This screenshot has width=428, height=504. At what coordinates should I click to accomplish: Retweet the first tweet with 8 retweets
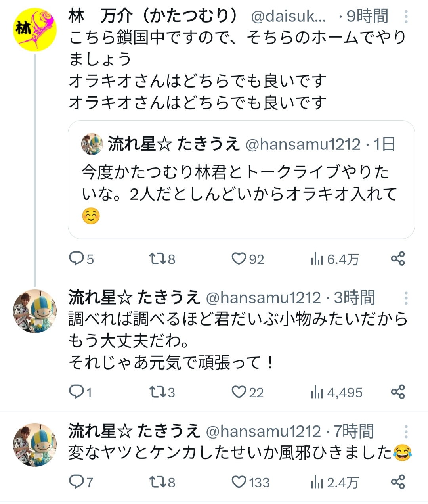pyautogui.click(x=162, y=259)
